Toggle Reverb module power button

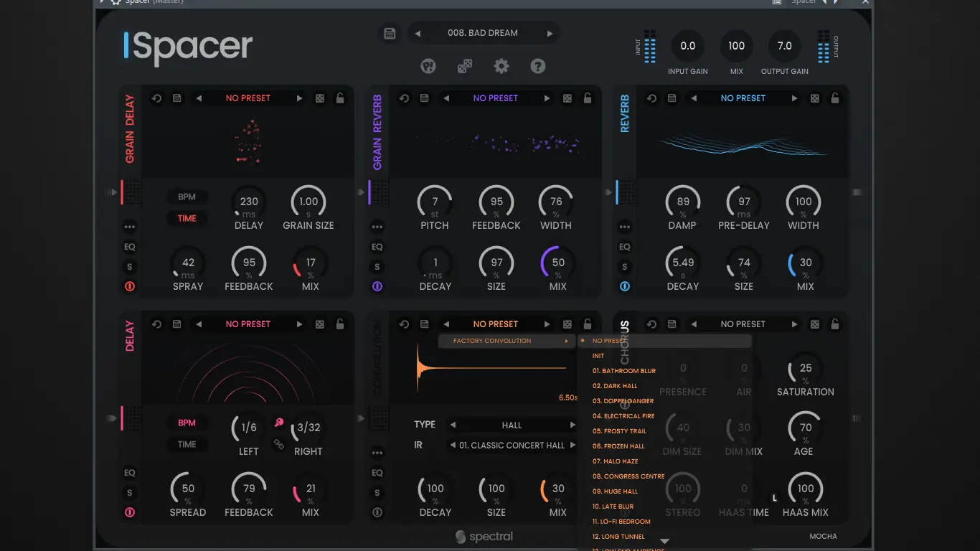point(625,287)
